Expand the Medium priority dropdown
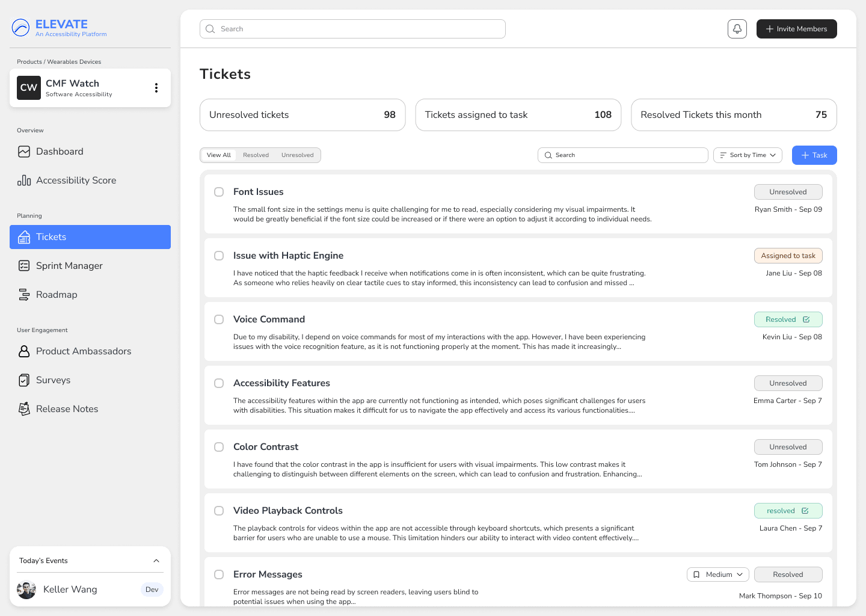Screen dimensions: 866x616 (718, 574)
